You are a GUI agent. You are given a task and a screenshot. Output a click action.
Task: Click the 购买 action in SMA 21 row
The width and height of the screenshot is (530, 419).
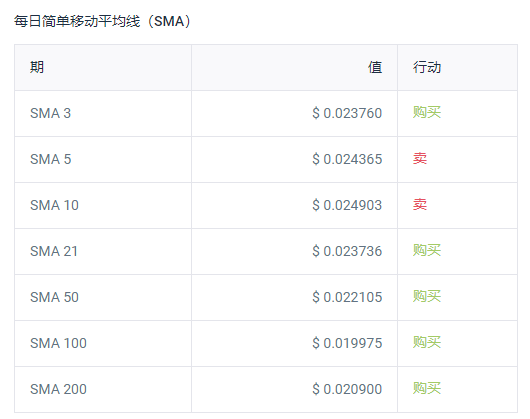point(427,250)
